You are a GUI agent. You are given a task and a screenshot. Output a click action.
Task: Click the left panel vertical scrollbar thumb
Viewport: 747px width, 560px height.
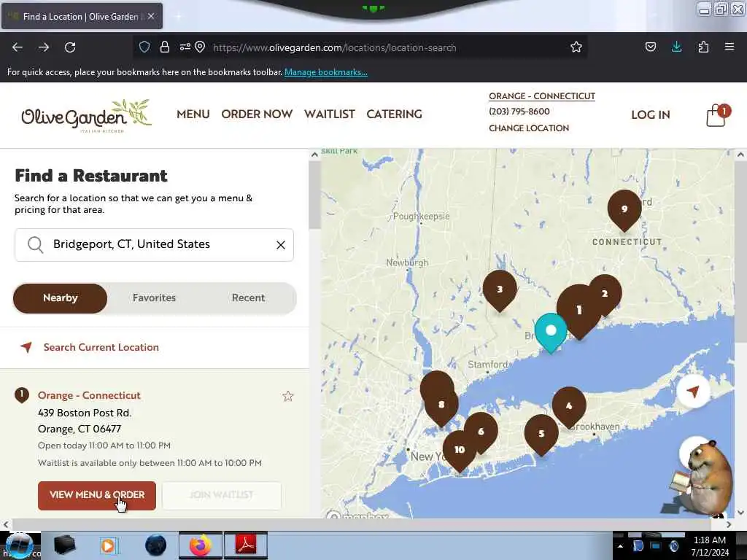pyautogui.click(x=314, y=196)
